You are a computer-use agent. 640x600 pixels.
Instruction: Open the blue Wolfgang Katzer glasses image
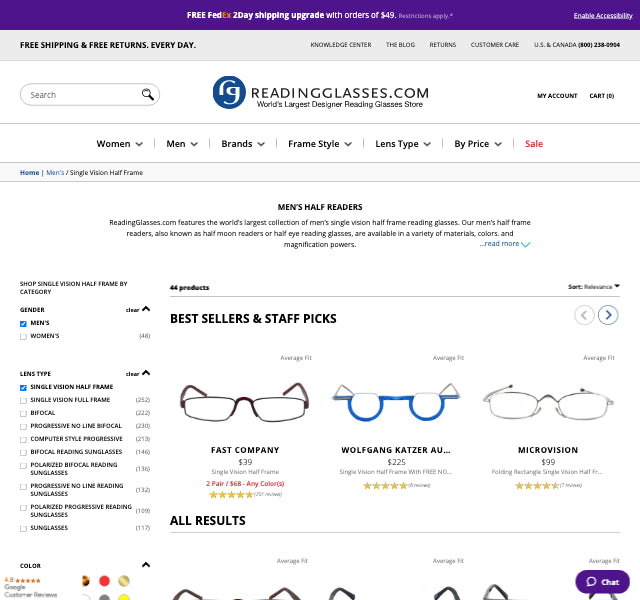(x=396, y=402)
